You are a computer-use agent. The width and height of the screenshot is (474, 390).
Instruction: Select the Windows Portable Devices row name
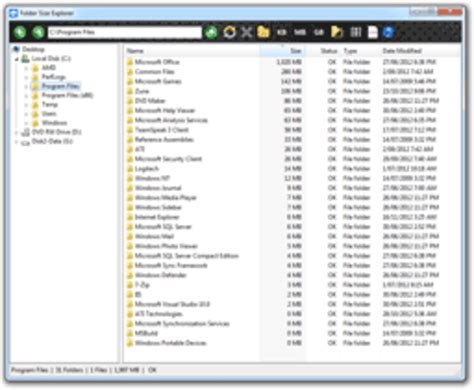tap(170, 343)
